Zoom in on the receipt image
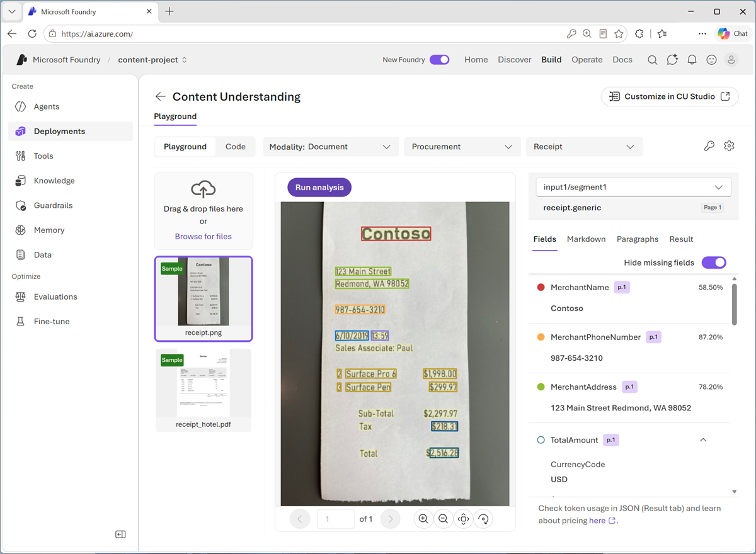756x554 pixels. pos(423,519)
